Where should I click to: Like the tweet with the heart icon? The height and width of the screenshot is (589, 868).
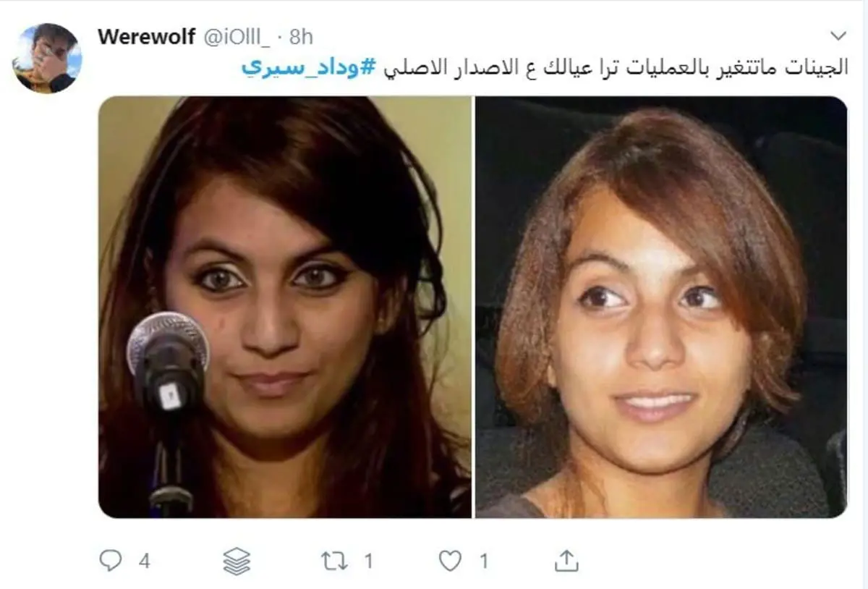click(450, 561)
